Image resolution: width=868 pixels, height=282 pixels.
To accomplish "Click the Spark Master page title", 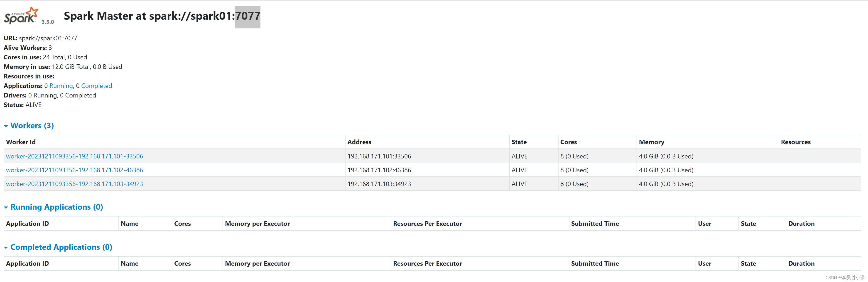I will click(x=162, y=16).
